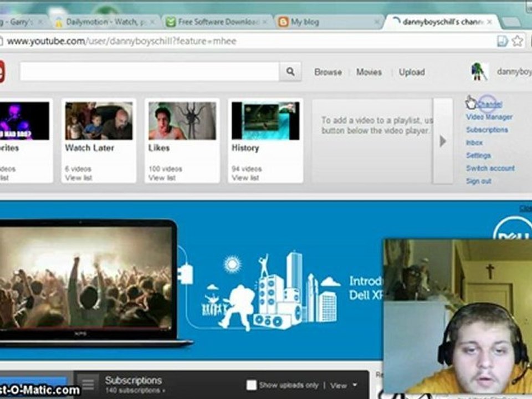Open the Favorites playlist thumbnail

24,121
